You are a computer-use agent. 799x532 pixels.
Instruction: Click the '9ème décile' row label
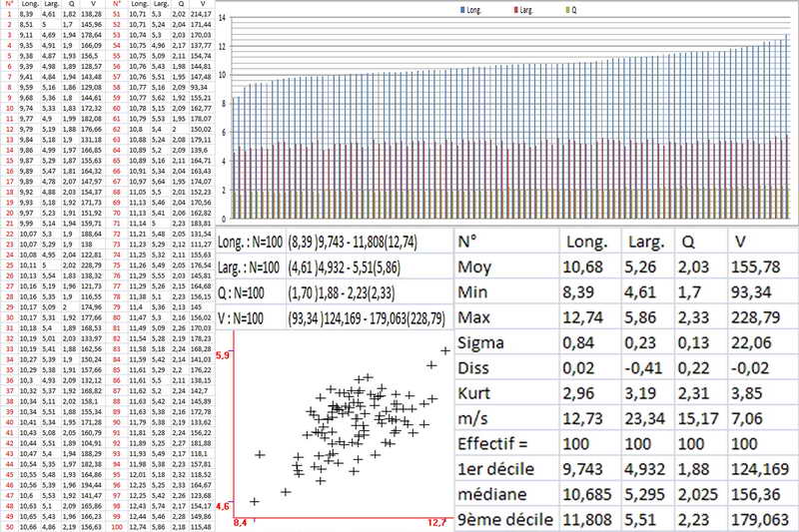pyautogui.click(x=505, y=520)
